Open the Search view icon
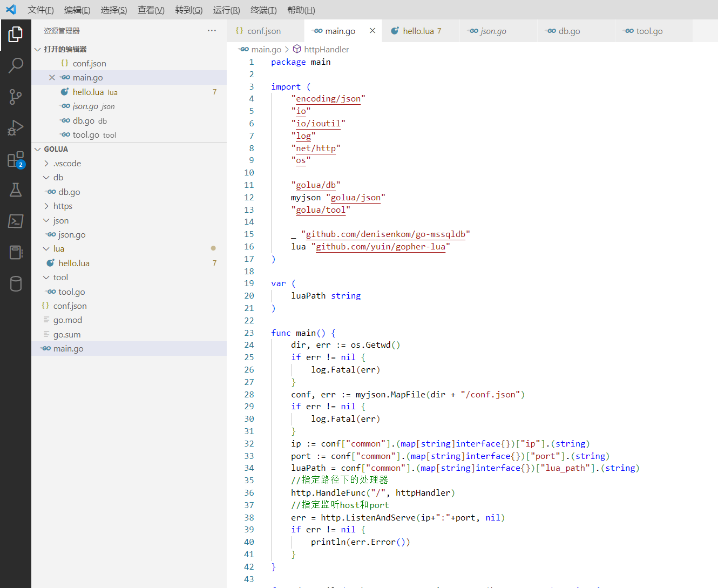This screenshot has width=718, height=588. point(16,66)
